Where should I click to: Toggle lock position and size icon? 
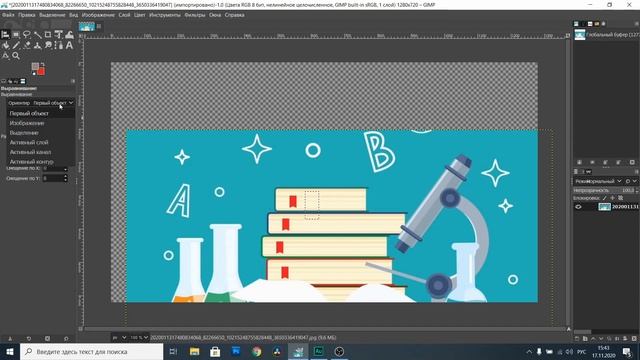[612, 198]
